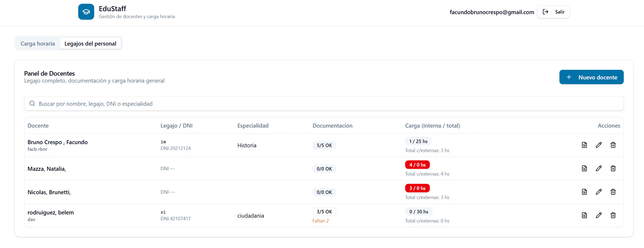The width and height of the screenshot is (644, 248).
Task: Open document file for Mazza, Natalia
Action: [x=584, y=168]
